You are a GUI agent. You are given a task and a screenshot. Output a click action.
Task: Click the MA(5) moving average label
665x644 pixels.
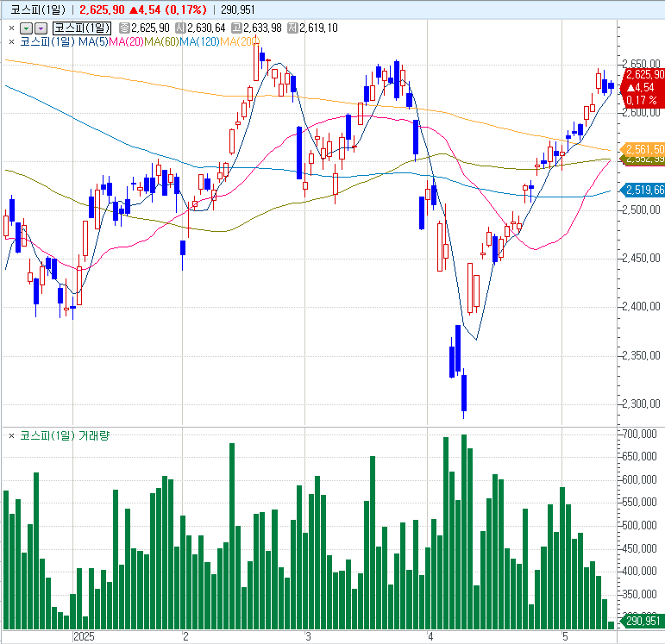point(92,41)
